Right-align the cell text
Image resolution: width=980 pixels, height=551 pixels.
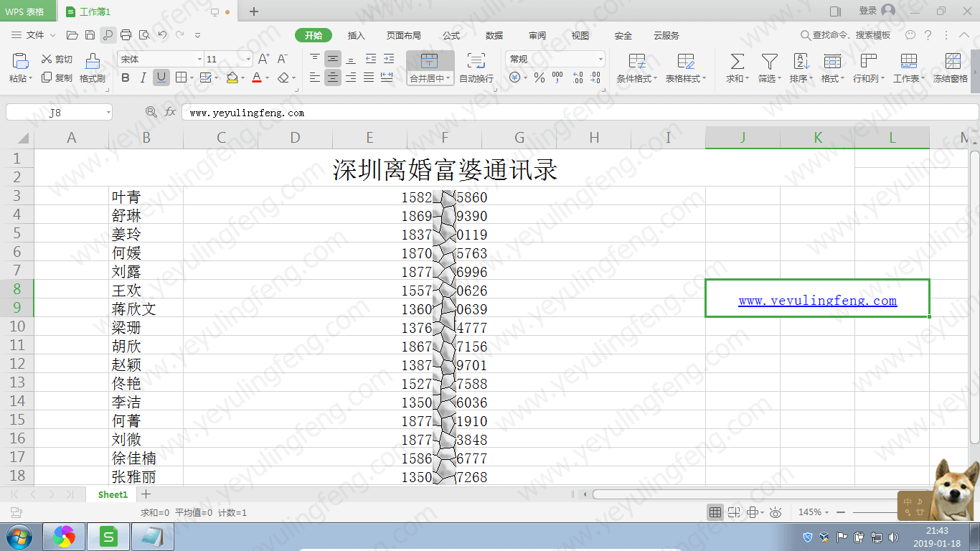pos(351,77)
